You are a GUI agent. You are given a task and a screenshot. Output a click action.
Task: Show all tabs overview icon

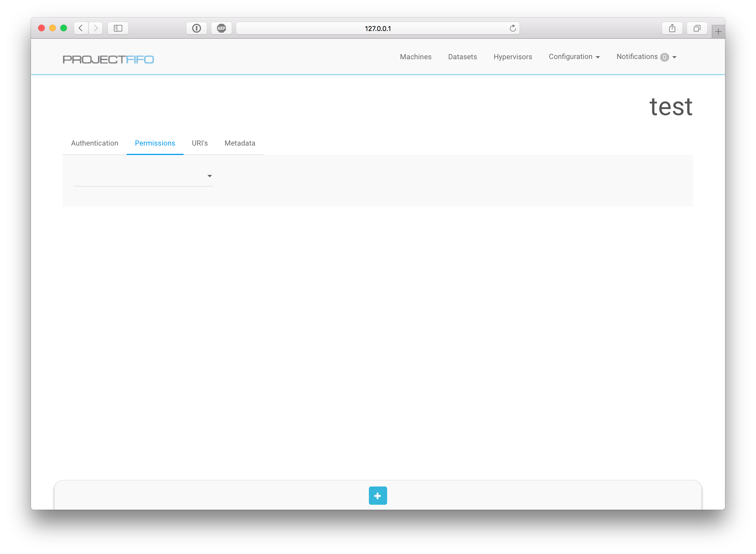pyautogui.click(x=697, y=28)
